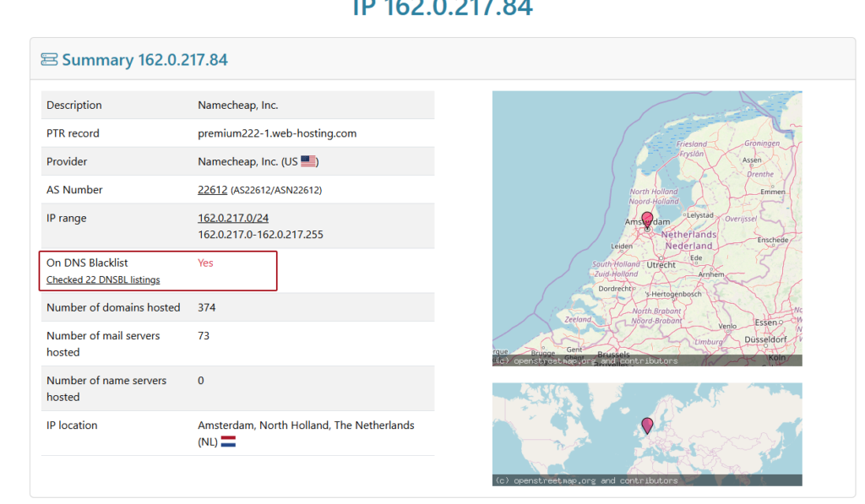Click the Summary 162.0.217.84 heading text

[144, 60]
